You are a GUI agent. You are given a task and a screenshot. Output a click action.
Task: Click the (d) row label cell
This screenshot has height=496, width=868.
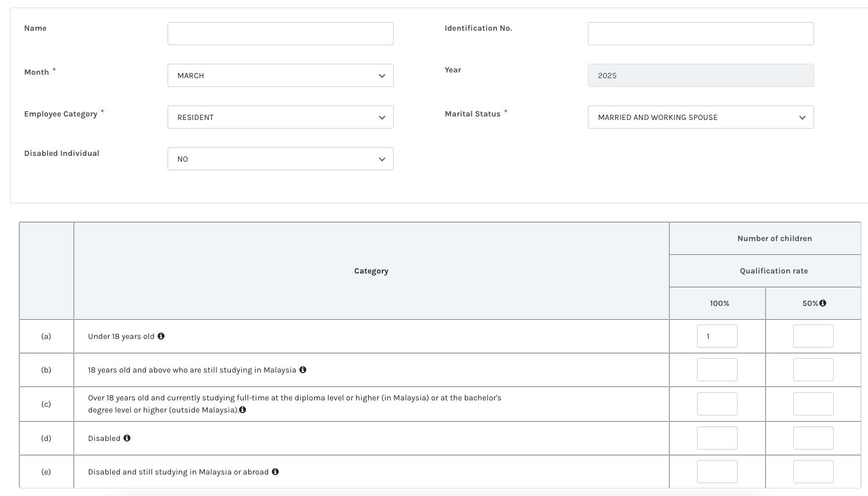pyautogui.click(x=46, y=438)
